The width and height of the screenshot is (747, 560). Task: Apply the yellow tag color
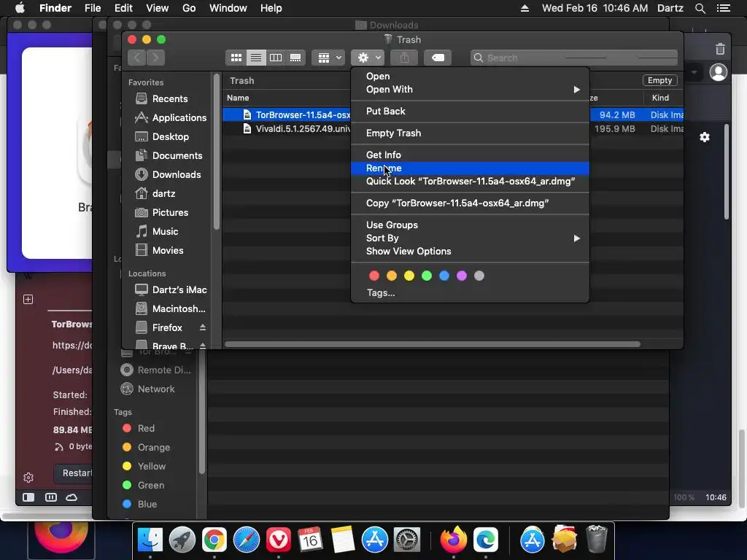click(x=409, y=276)
